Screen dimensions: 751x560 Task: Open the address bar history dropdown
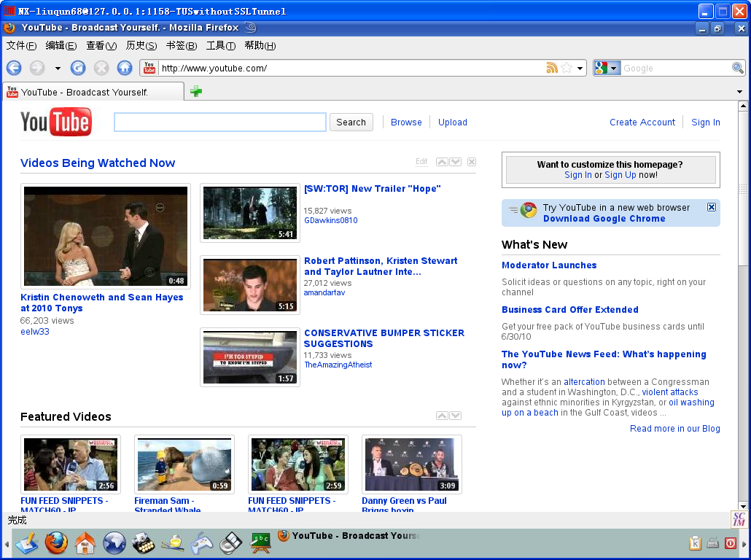click(580, 69)
